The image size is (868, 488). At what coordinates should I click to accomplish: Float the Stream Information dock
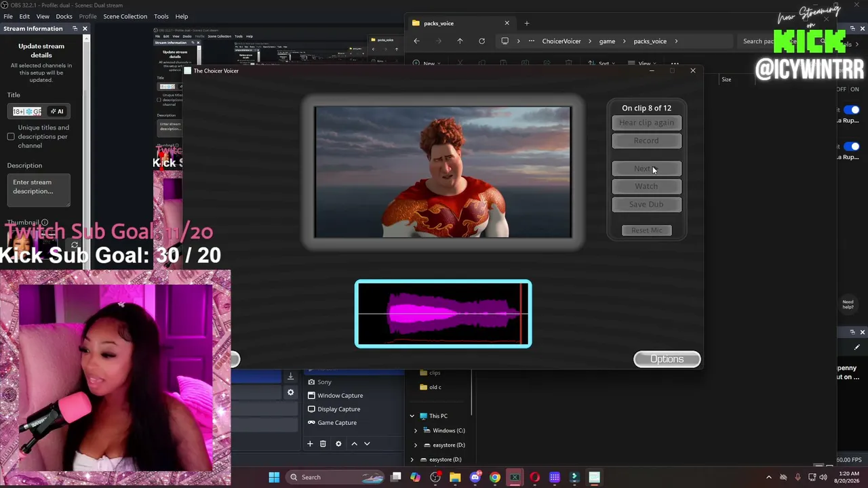(75, 28)
